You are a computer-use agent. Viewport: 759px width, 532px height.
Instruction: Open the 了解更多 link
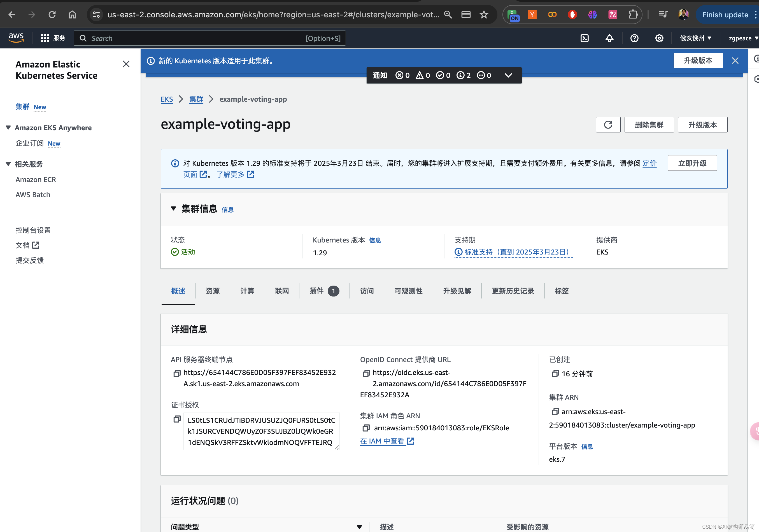[235, 174]
